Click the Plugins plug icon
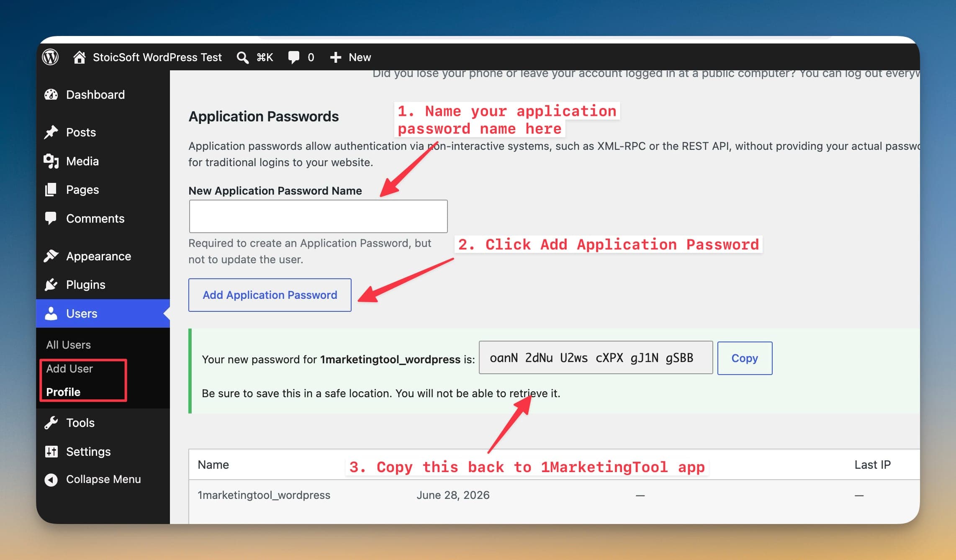Viewport: 956px width, 560px height. pos(51,285)
